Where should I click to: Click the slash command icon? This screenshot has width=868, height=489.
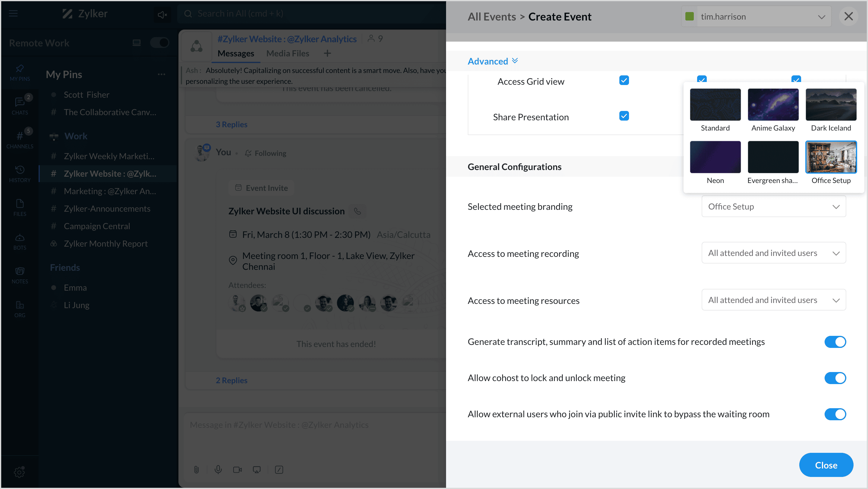pos(279,469)
